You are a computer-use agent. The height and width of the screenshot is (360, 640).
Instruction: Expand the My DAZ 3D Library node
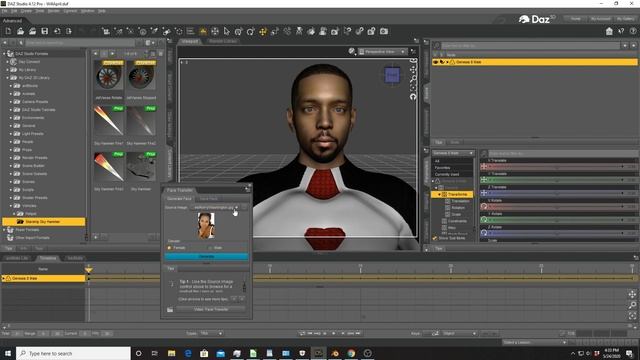(x=7, y=78)
